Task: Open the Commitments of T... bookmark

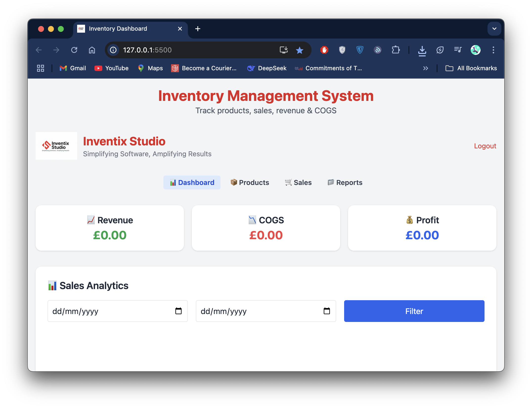Action: tap(328, 68)
